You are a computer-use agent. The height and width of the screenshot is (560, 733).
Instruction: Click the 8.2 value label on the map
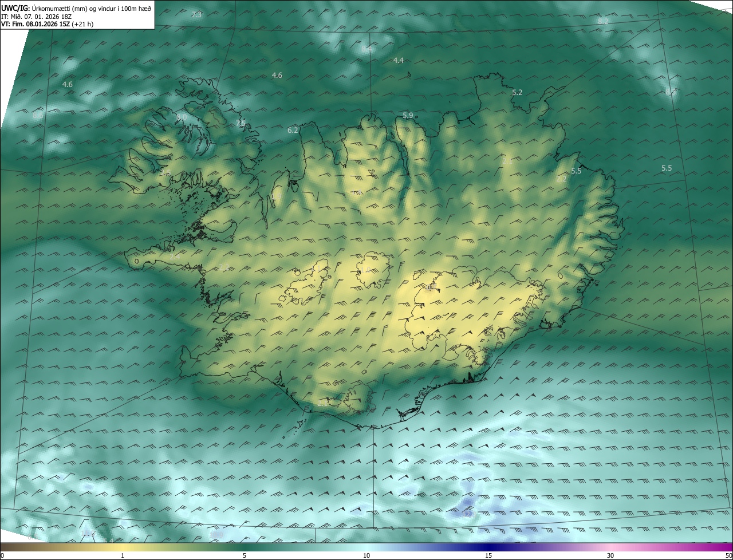pos(603,21)
